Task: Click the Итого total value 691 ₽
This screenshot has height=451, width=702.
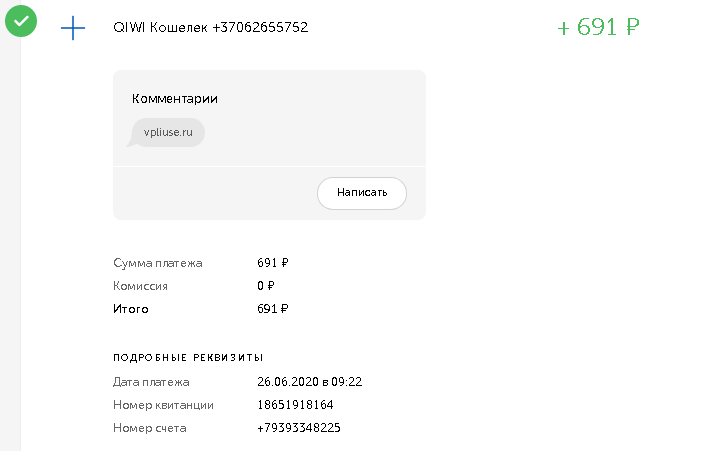Action: pos(273,309)
